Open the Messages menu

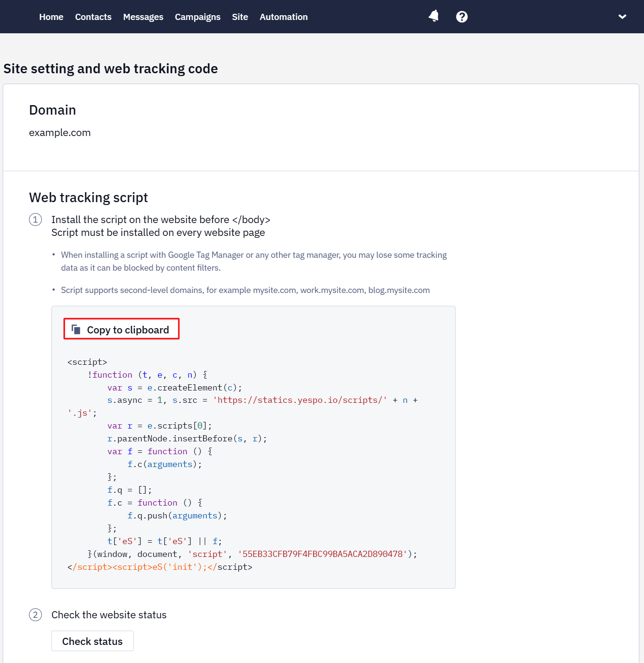143,17
